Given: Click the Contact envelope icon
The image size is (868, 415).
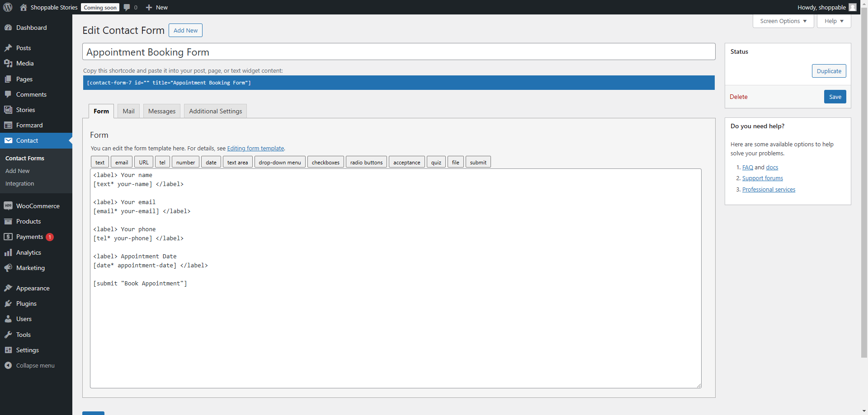Looking at the screenshot, I should (8, 140).
